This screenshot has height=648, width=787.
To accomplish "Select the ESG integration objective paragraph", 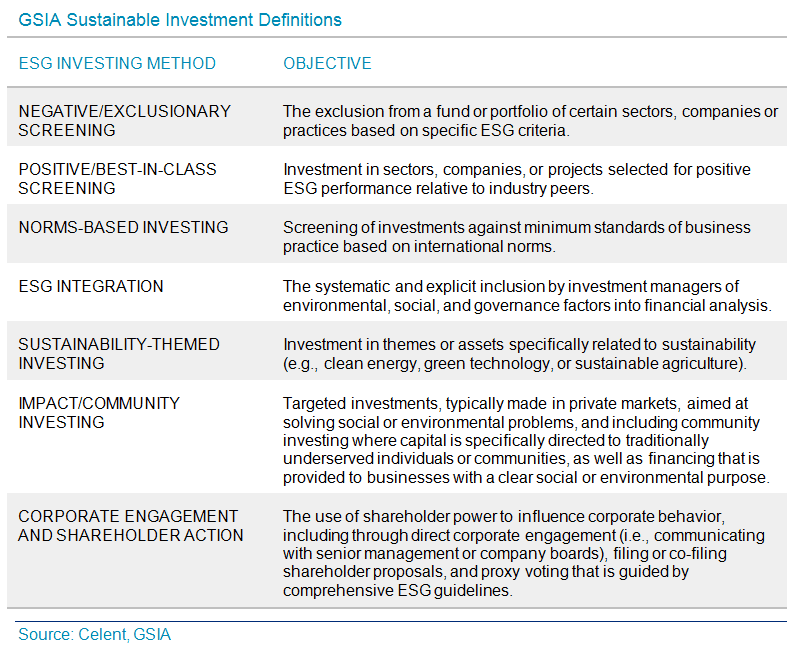I will pos(526,295).
